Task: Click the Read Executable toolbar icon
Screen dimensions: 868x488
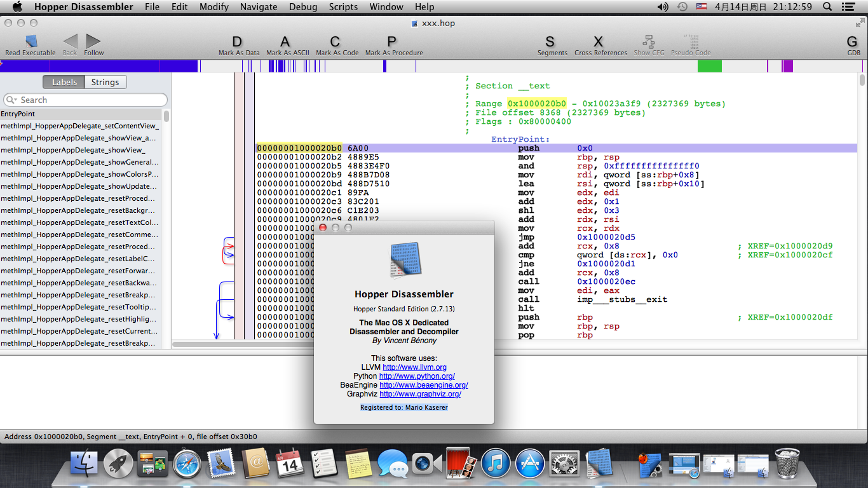Action: tap(31, 42)
